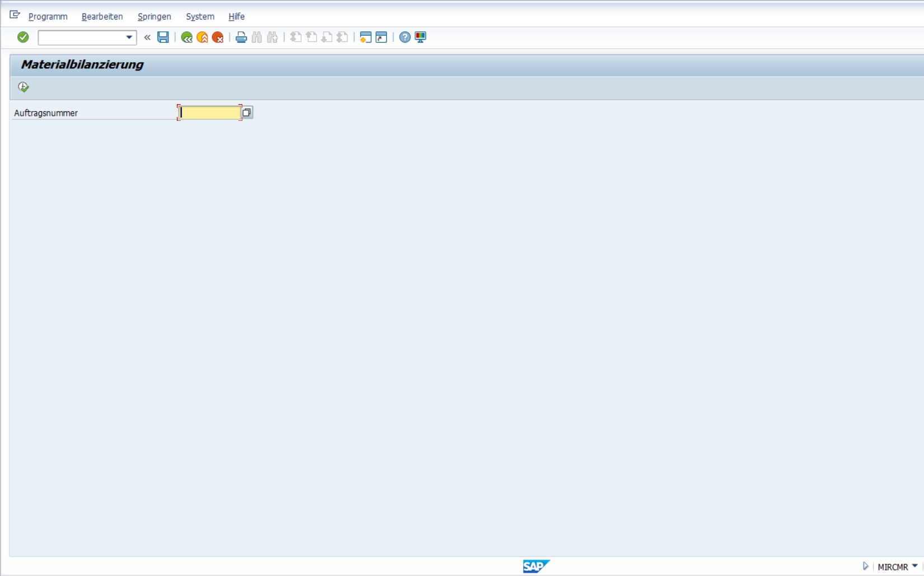This screenshot has width=924, height=576.
Task: Click the Last Page icon
Action: (x=343, y=38)
